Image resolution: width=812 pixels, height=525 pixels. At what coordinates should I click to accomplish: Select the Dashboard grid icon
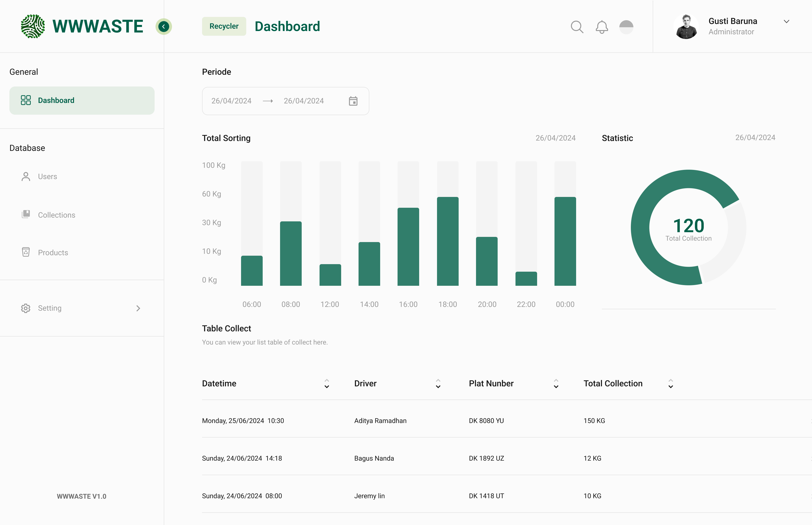pyautogui.click(x=26, y=100)
